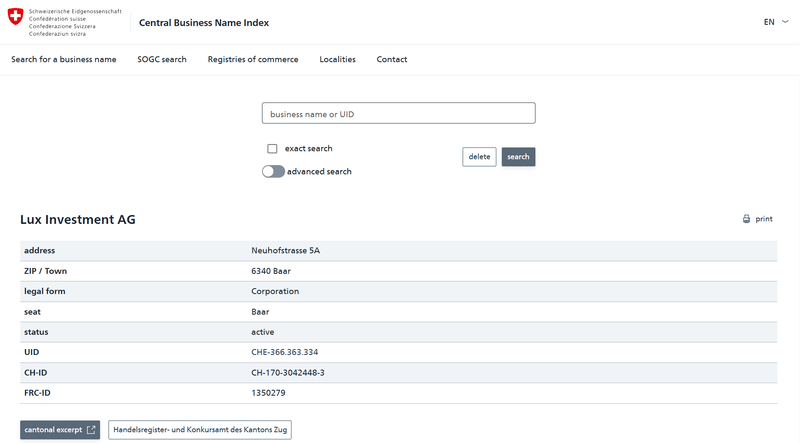Screen dimensions: 800x444
Task: Open Search for a business name menu
Action: tap(64, 59)
